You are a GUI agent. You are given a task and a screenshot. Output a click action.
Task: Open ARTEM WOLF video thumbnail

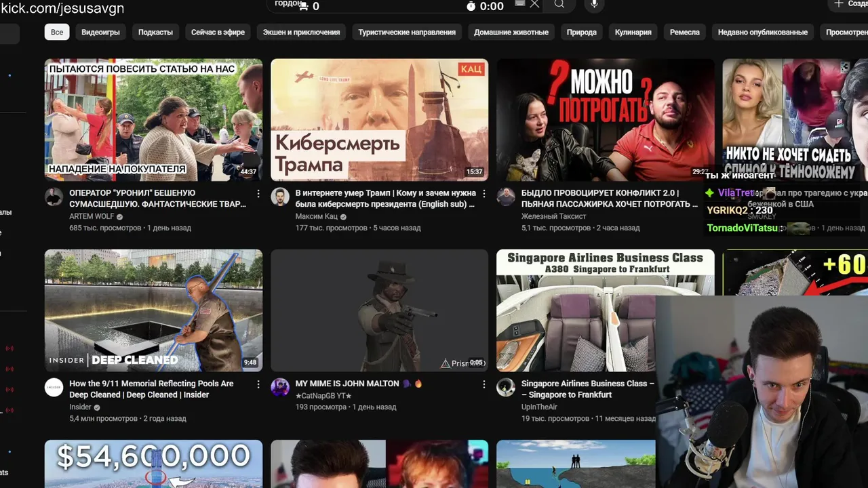tap(153, 119)
